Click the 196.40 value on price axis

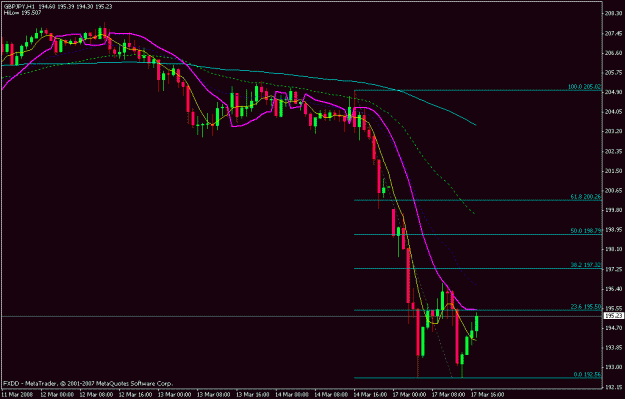tap(614, 289)
